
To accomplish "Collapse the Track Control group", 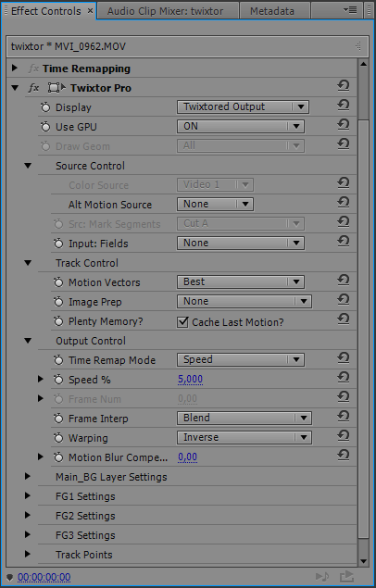I will pyautogui.click(x=28, y=263).
